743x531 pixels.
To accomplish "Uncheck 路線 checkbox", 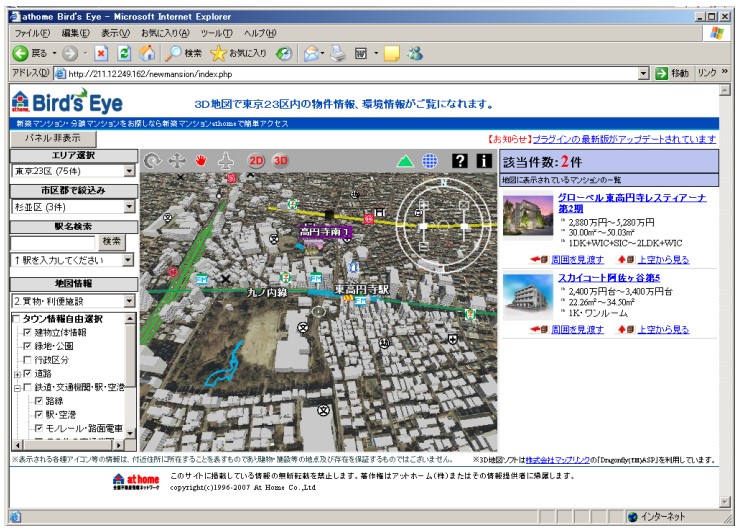I will tap(39, 401).
